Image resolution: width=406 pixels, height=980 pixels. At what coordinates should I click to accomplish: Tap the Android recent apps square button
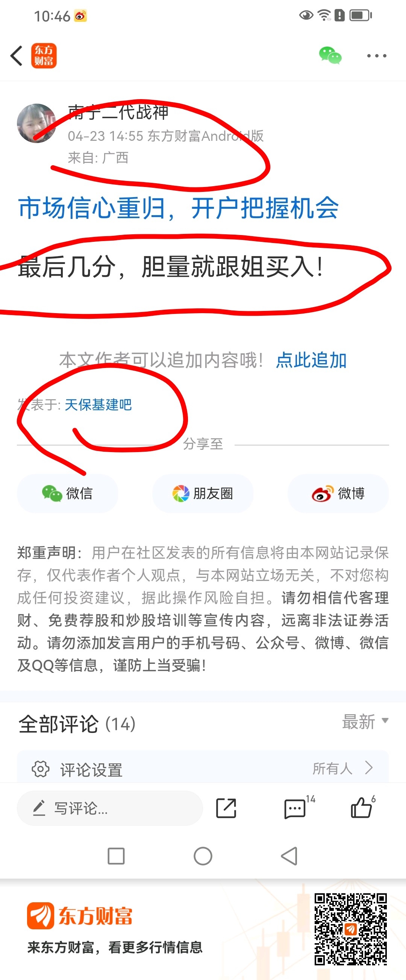(x=116, y=856)
